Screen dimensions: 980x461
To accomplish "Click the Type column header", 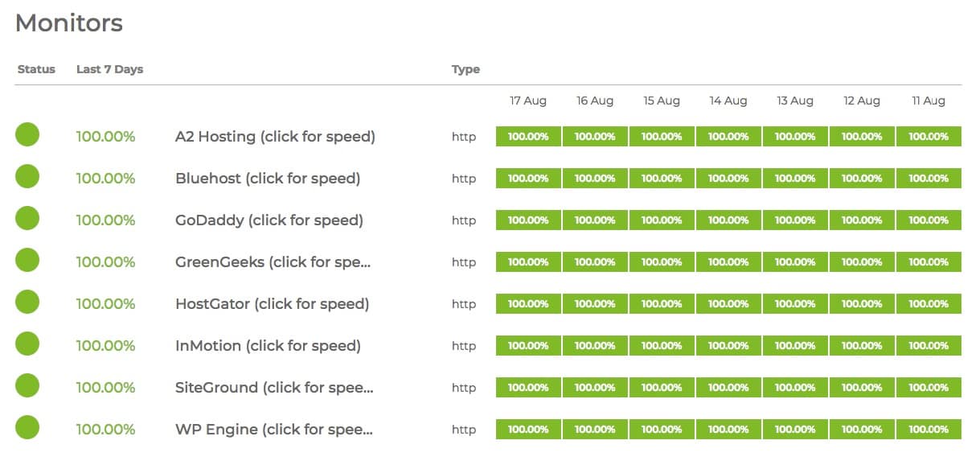I will (x=465, y=69).
